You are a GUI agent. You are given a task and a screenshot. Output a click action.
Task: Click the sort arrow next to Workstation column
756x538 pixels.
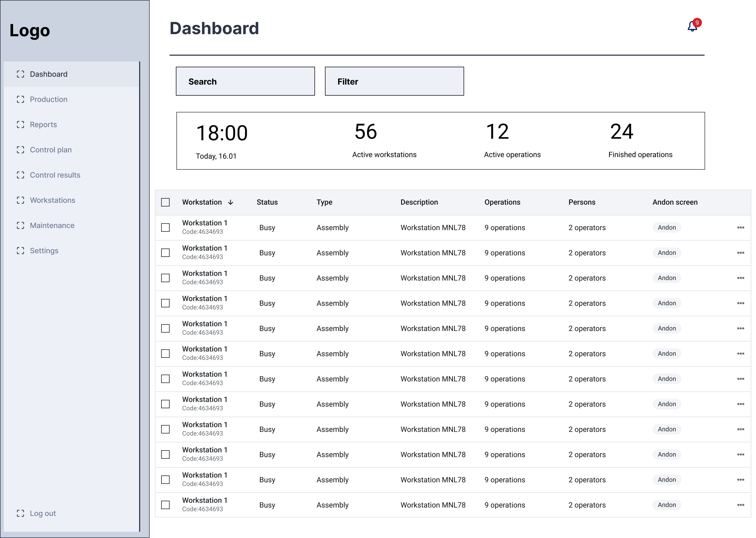click(231, 203)
